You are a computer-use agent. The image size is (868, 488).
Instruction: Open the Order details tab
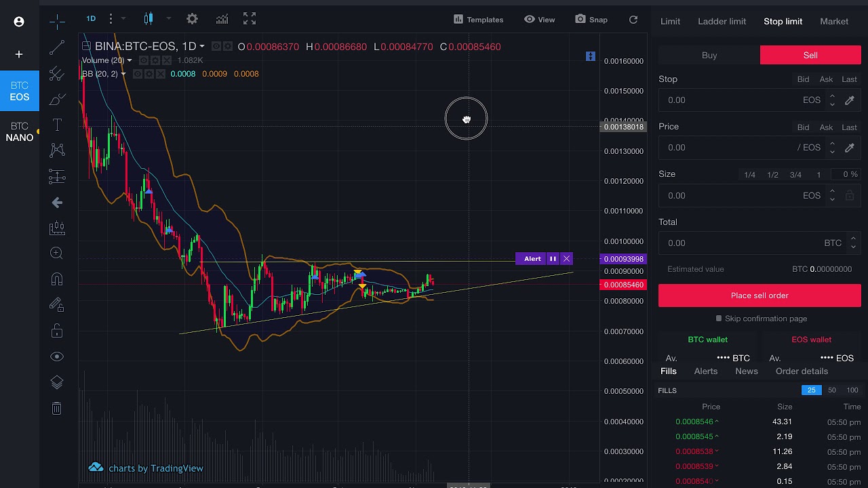(x=802, y=371)
